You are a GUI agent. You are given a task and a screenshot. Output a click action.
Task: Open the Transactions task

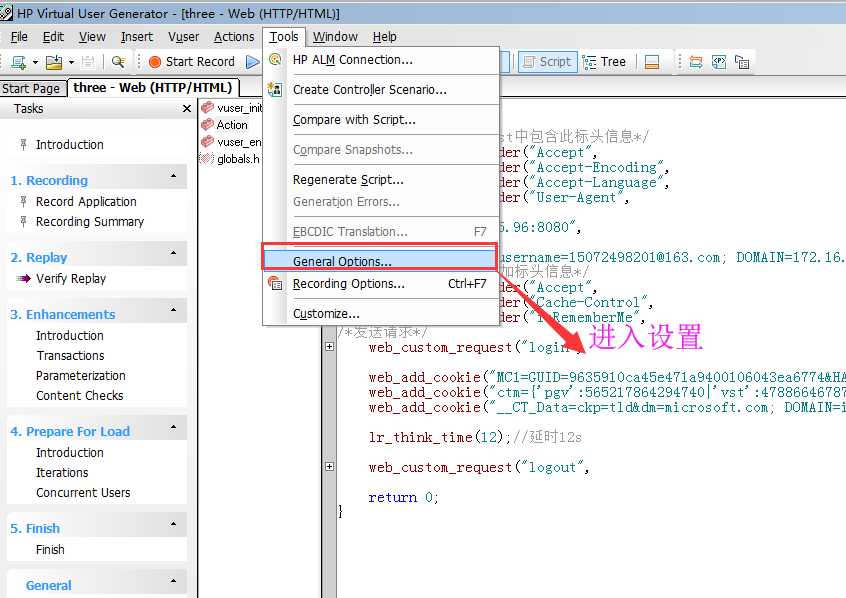point(70,356)
